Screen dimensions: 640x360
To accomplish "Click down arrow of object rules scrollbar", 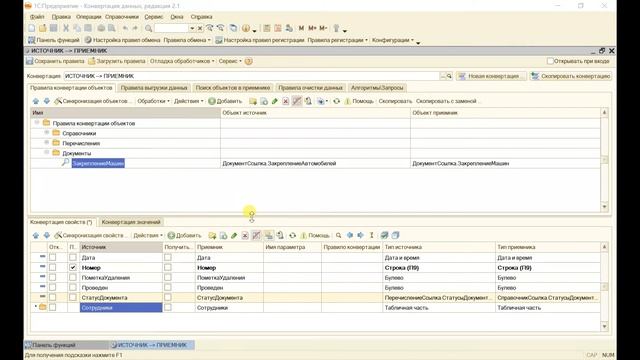I will tap(604, 207).
